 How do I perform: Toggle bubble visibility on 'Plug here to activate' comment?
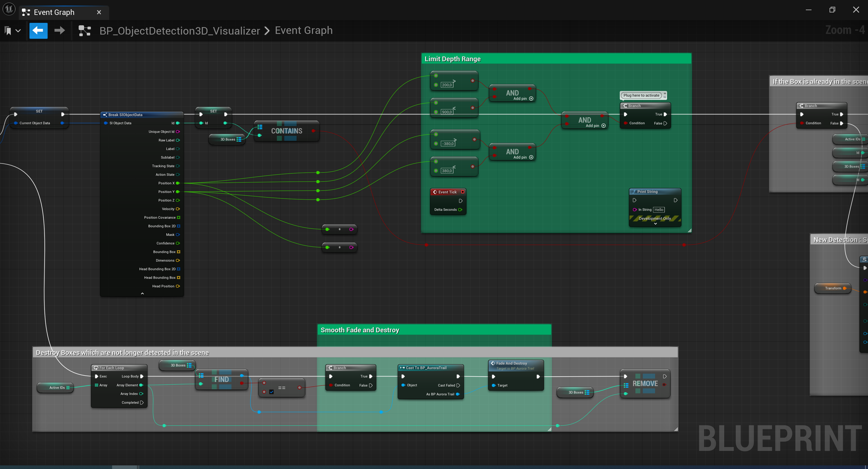665,97
